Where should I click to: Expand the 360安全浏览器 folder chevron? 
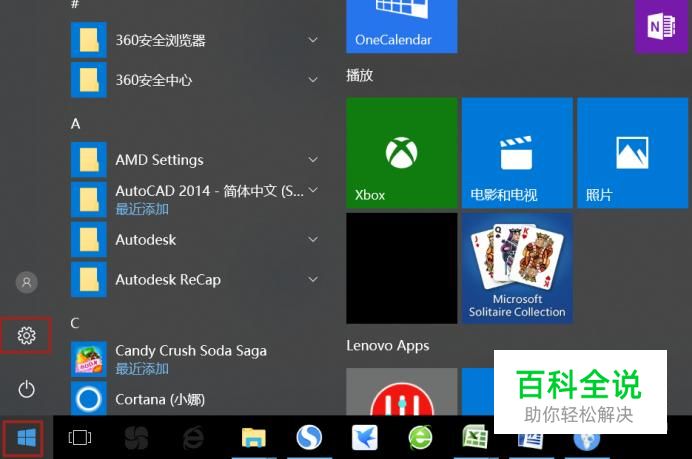pyautogui.click(x=313, y=40)
